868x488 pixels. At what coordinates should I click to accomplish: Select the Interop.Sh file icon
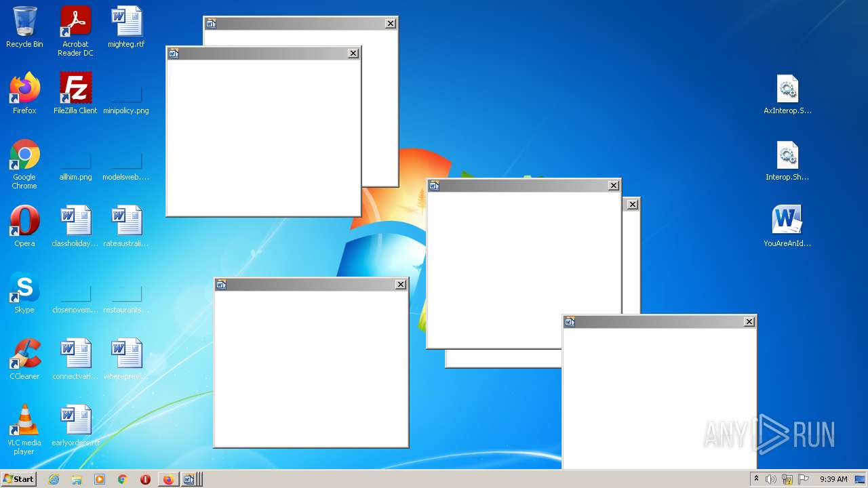coord(787,160)
